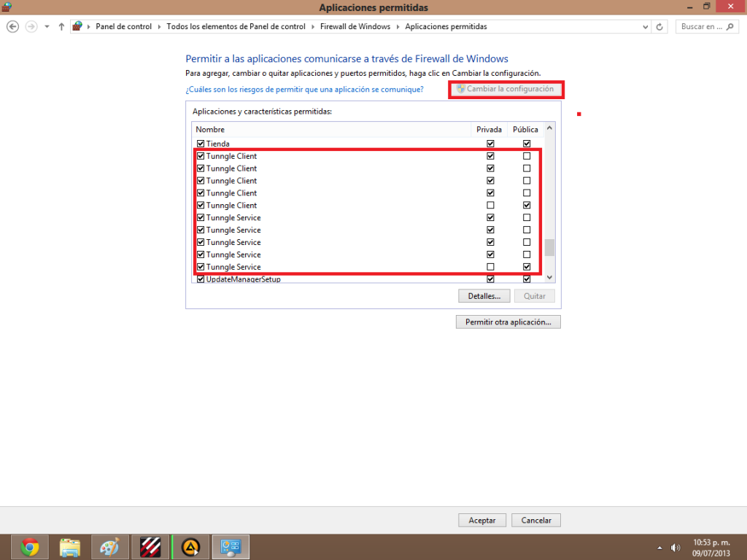Open the orange triangle media player on taskbar
The width and height of the screenshot is (747, 560).
(x=190, y=547)
